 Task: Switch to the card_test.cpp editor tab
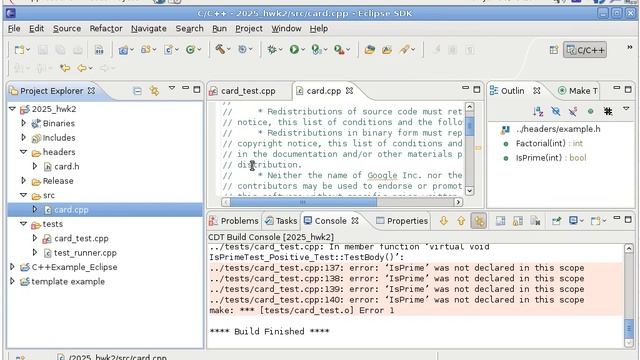pos(242,91)
